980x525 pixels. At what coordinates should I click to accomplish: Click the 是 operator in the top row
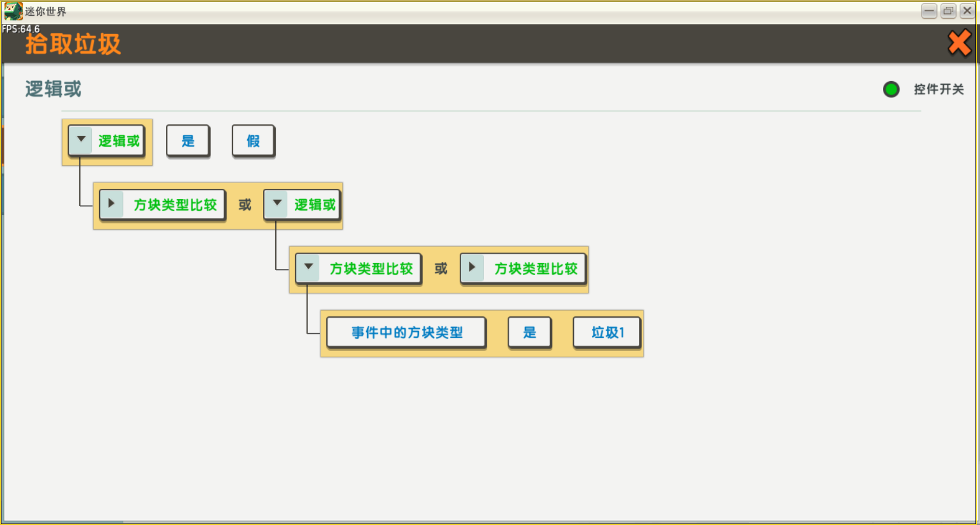[188, 141]
